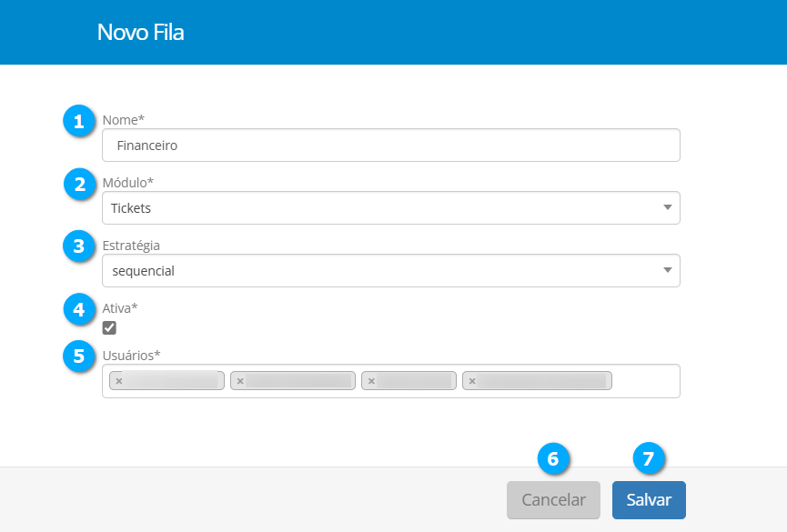The height and width of the screenshot is (532, 787).
Task: Click the number 2 badge beside Módulo
Action: pos(79,184)
